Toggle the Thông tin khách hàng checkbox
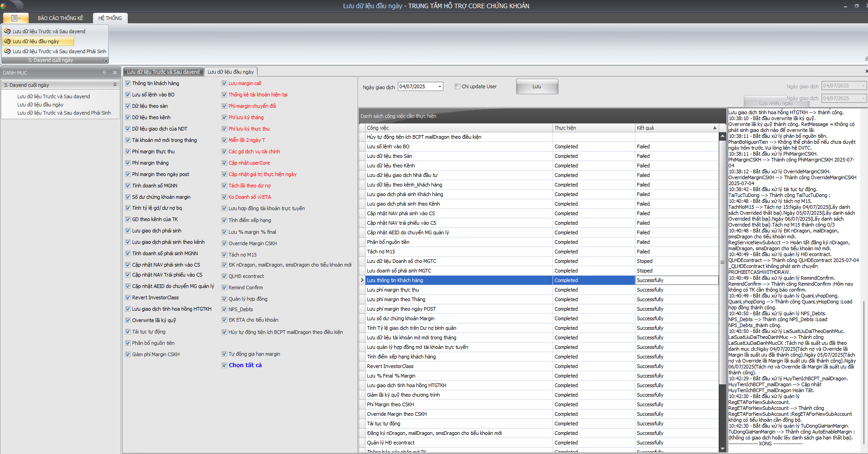Image resolution: width=868 pixels, height=454 pixels. [x=128, y=83]
